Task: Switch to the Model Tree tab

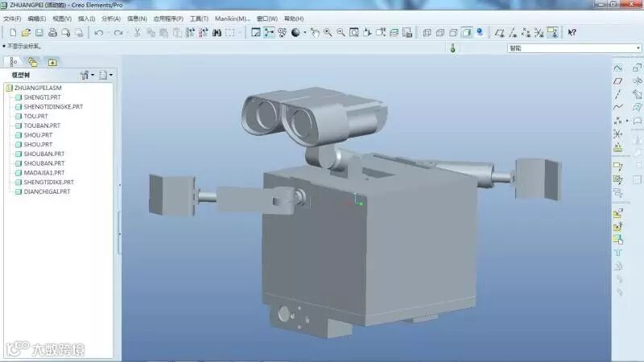Action: 13,62
